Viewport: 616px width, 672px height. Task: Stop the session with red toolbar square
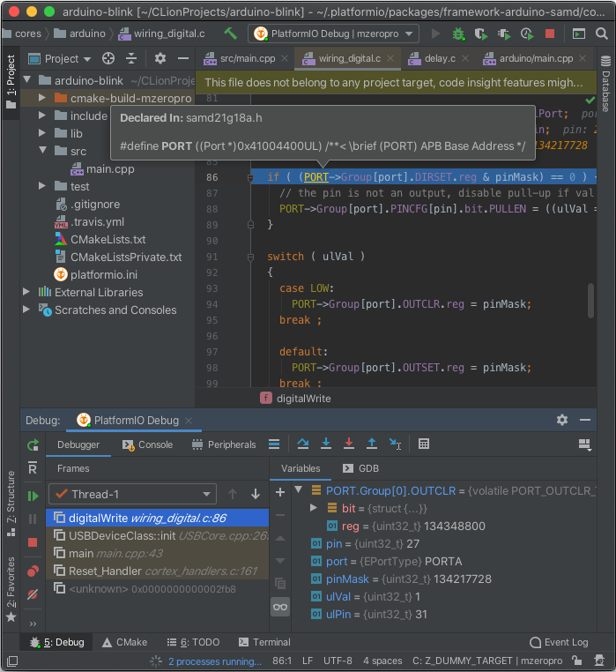(x=550, y=34)
